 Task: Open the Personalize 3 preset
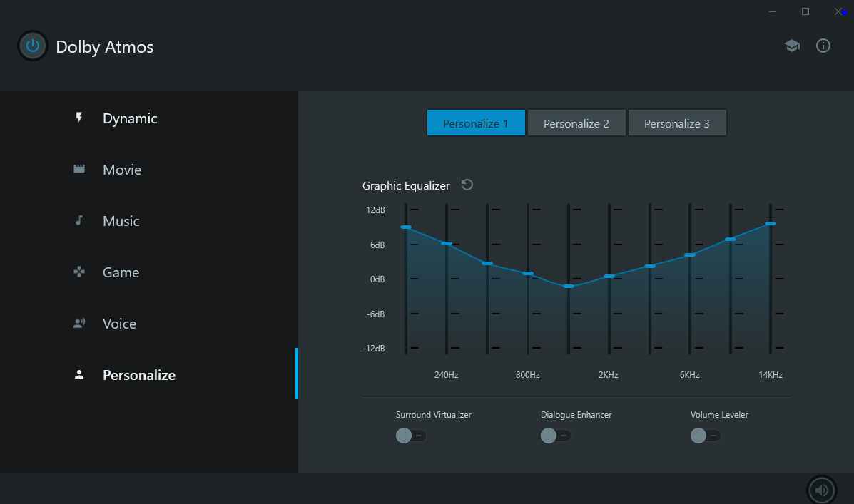pyautogui.click(x=677, y=123)
